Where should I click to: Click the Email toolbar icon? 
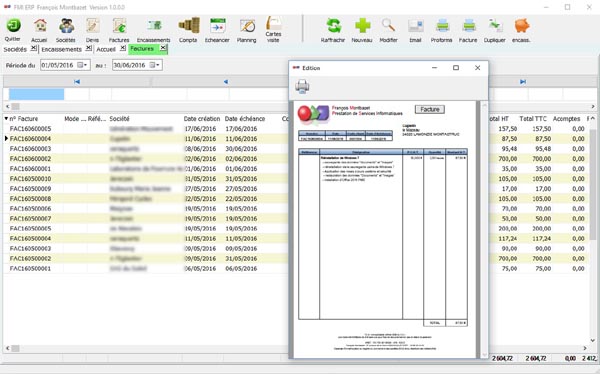416,26
